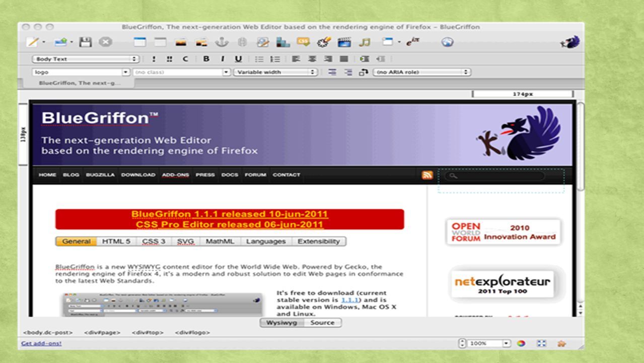This screenshot has height=363, width=644.
Task: Click the definition term icon
Action: pos(332,72)
